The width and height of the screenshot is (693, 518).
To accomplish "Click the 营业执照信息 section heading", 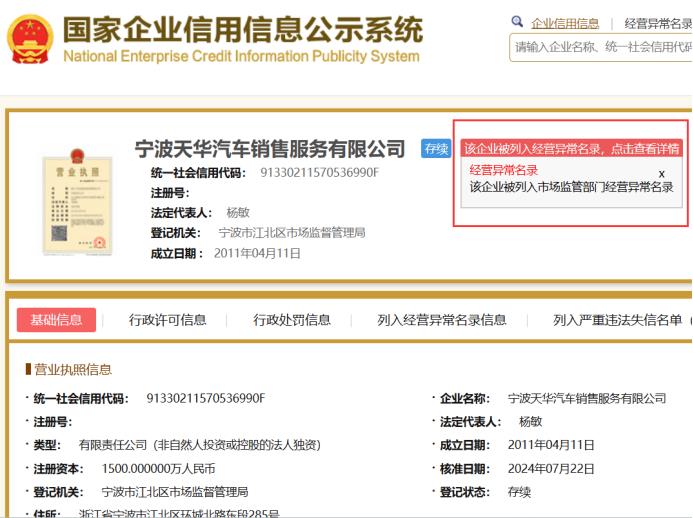I will click(73, 369).
